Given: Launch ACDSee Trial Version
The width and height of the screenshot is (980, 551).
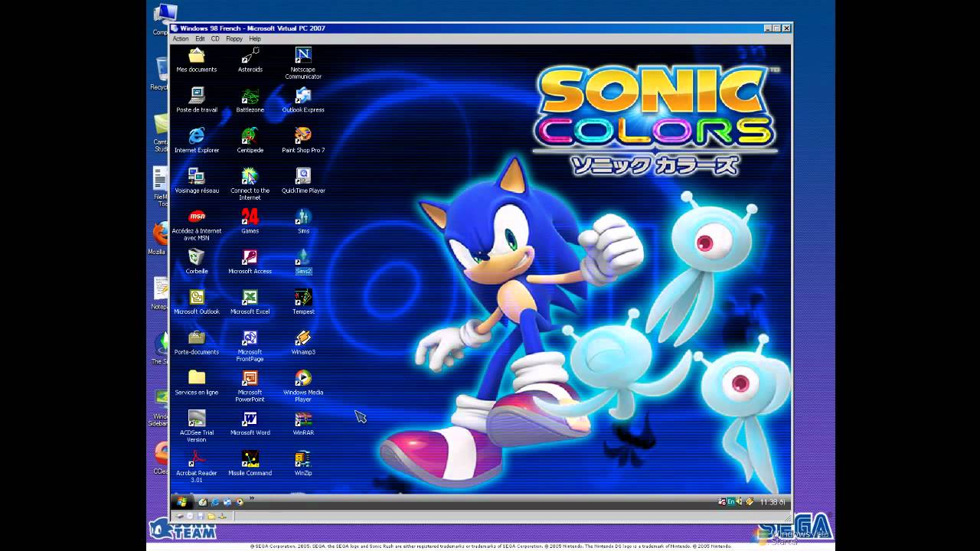Looking at the screenshot, I should click(x=197, y=427).
